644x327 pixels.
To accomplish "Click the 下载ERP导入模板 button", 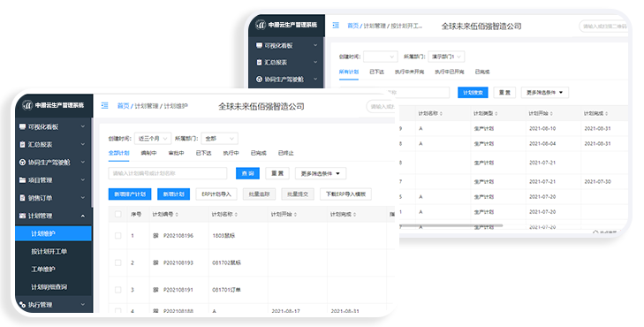I will tap(345, 194).
